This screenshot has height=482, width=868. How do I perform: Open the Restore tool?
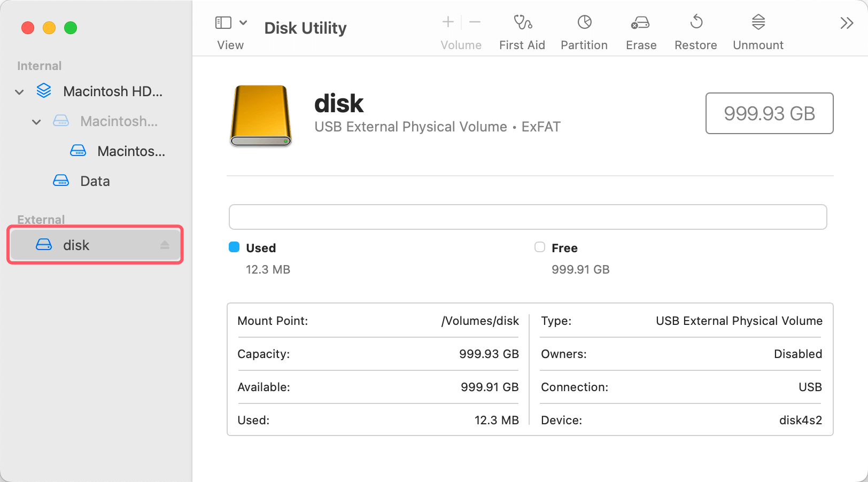click(695, 30)
